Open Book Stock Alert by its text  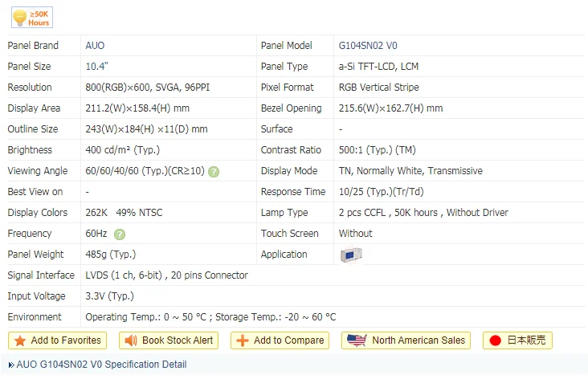[x=178, y=340]
